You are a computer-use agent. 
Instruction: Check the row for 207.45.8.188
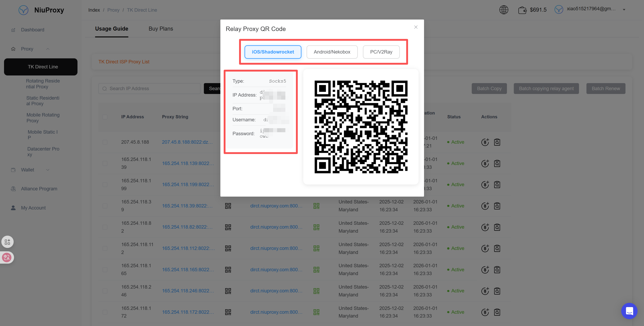pos(105,142)
